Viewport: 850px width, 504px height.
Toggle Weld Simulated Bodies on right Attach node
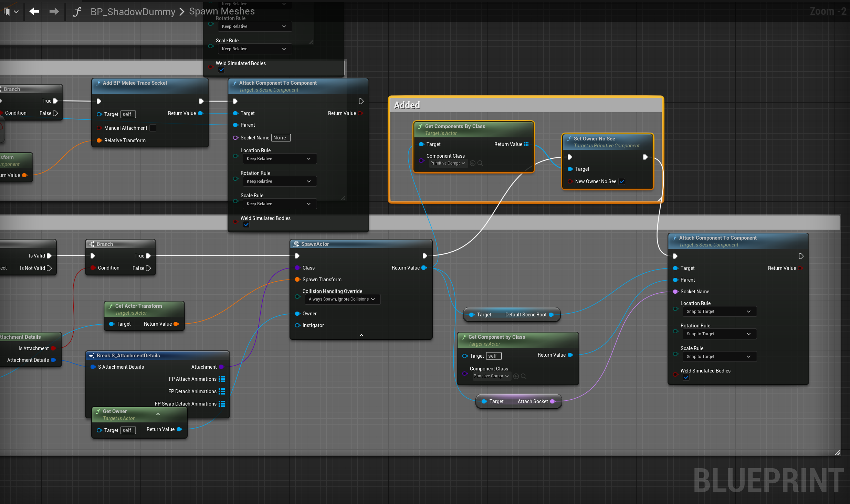pos(686,377)
